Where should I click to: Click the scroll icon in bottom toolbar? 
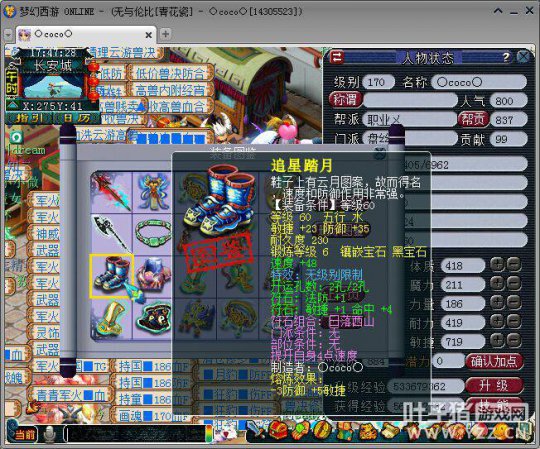click(389, 431)
